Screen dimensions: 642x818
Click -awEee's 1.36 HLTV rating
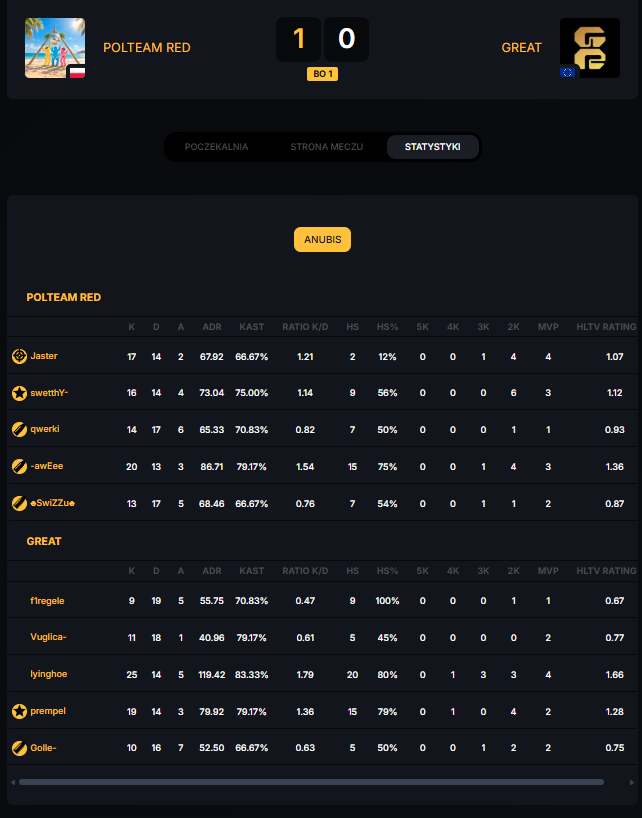point(614,467)
